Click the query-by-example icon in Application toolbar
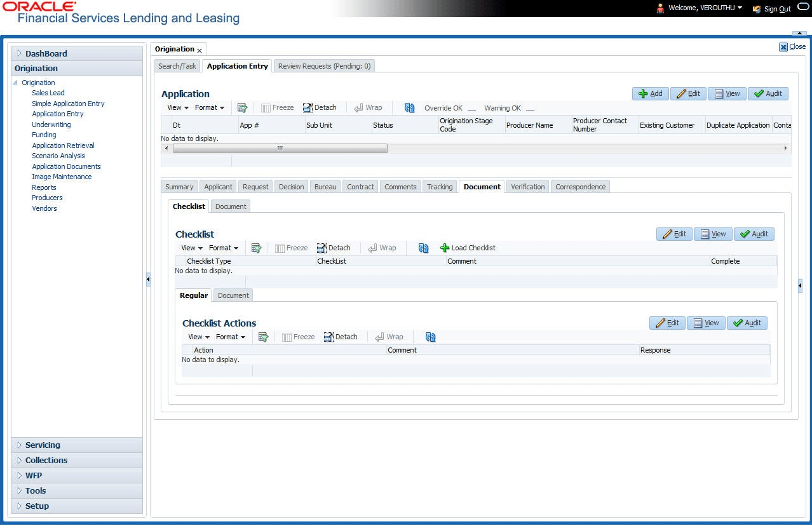The height and width of the screenshot is (526, 812). (242, 108)
